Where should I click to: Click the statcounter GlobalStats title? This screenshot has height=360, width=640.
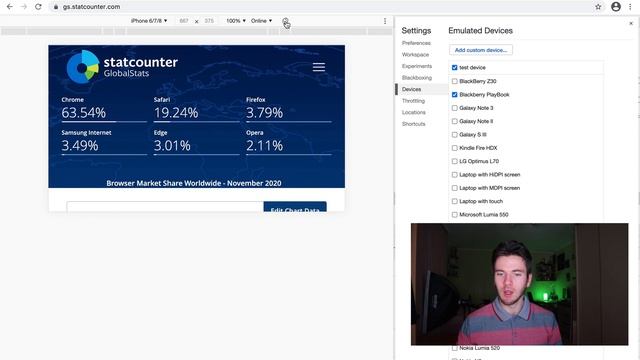(x=140, y=67)
